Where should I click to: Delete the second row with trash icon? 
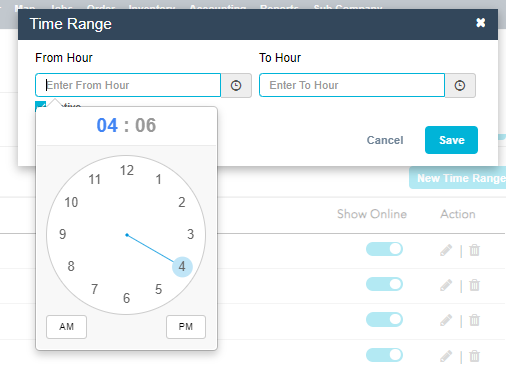[474, 285]
